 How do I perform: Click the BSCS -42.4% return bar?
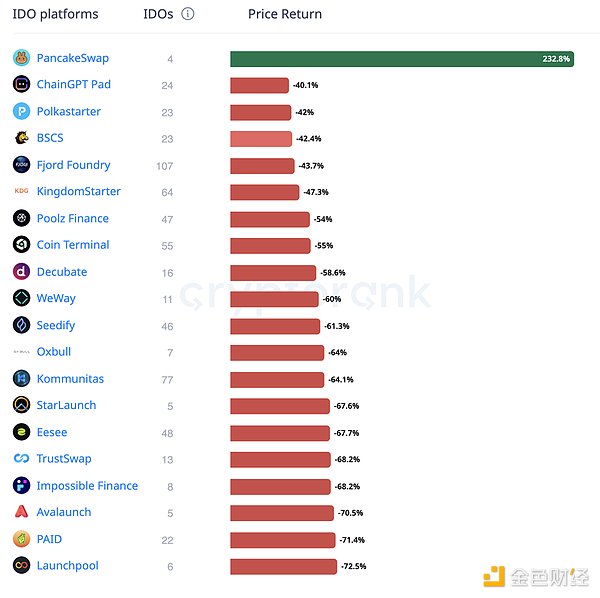point(260,138)
